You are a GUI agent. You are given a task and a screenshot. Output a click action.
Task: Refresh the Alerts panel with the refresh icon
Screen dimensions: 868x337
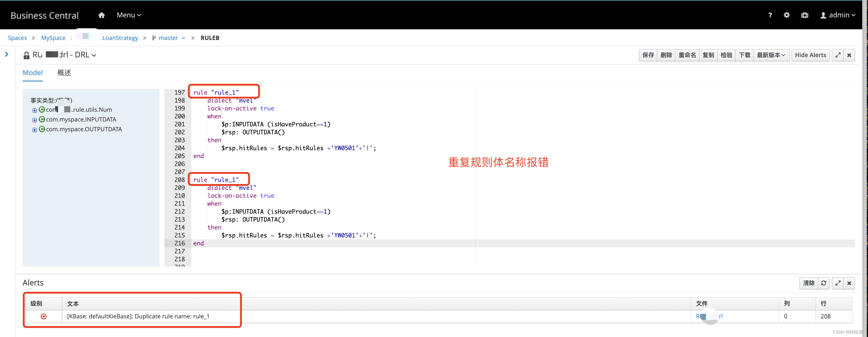823,283
